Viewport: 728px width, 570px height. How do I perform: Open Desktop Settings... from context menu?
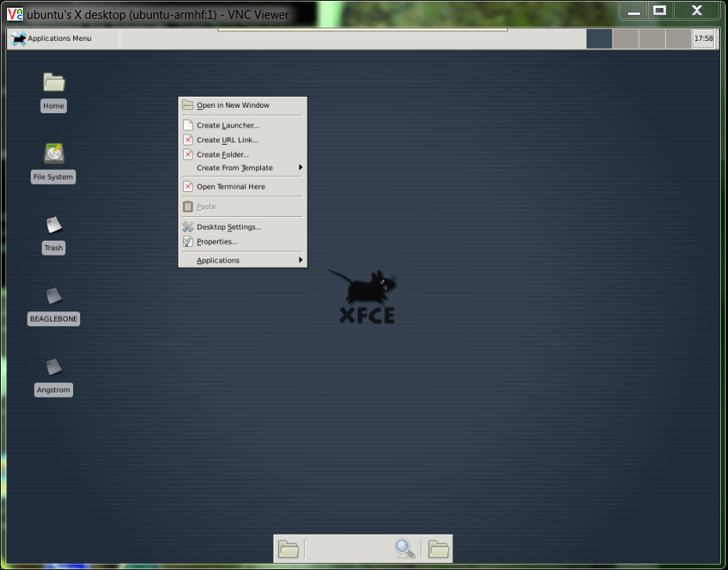[243, 227]
